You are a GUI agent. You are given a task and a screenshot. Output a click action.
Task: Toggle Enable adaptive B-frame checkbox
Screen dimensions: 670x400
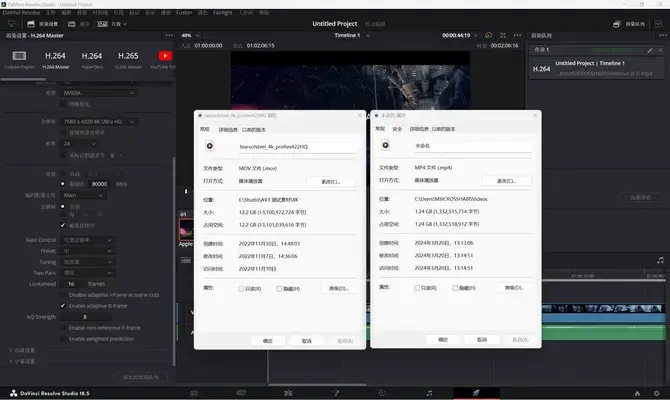click(x=63, y=306)
